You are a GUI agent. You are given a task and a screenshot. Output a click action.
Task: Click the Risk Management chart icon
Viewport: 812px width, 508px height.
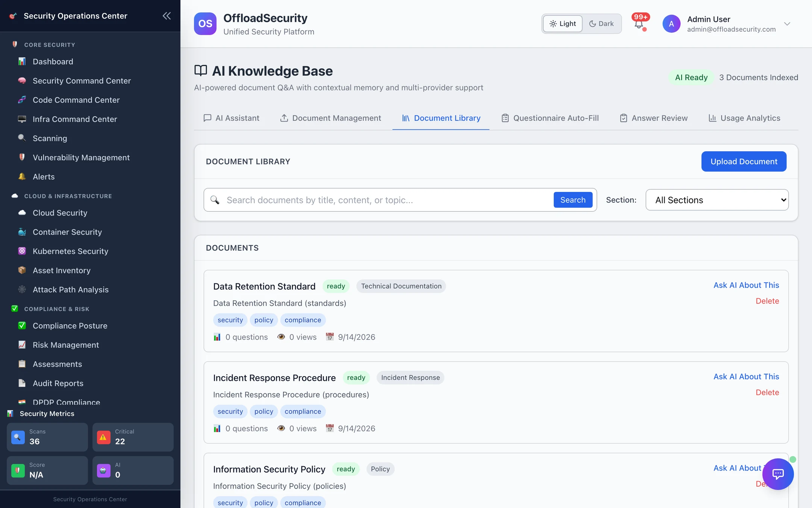[22, 345]
